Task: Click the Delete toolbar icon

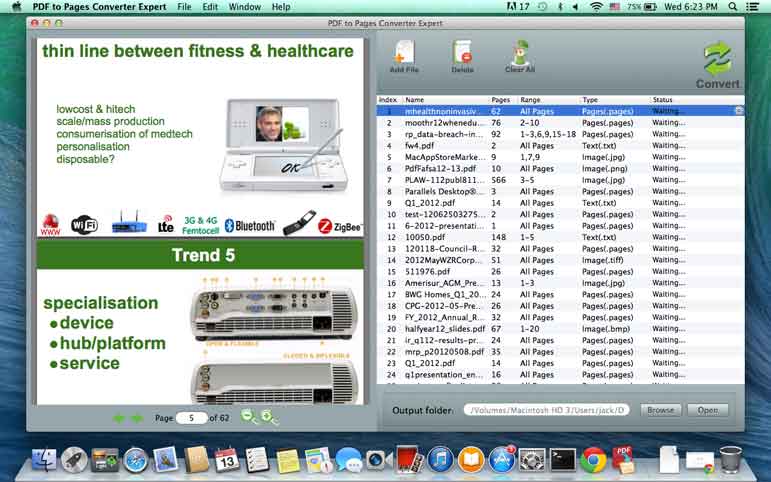Action: click(x=462, y=56)
